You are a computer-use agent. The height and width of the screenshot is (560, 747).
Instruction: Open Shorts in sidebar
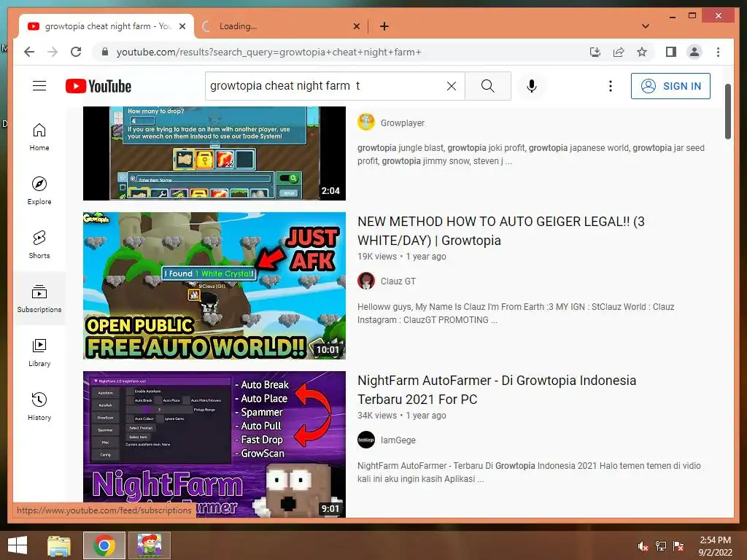coord(39,245)
